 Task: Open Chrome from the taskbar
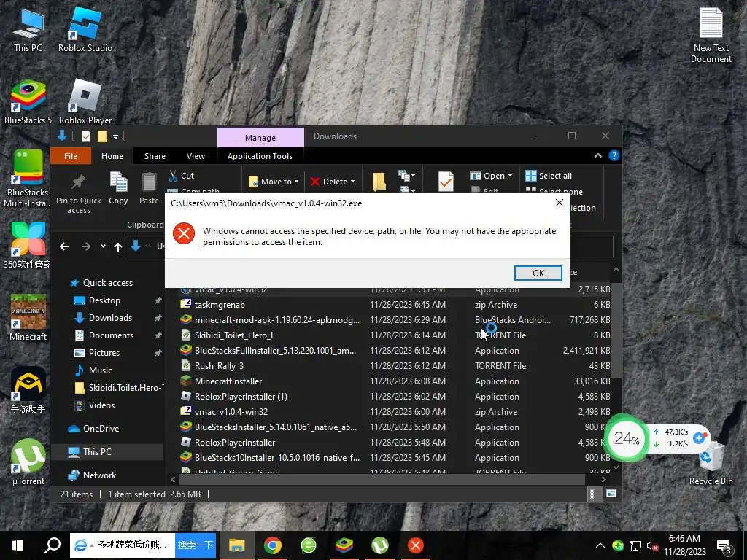[x=273, y=545]
